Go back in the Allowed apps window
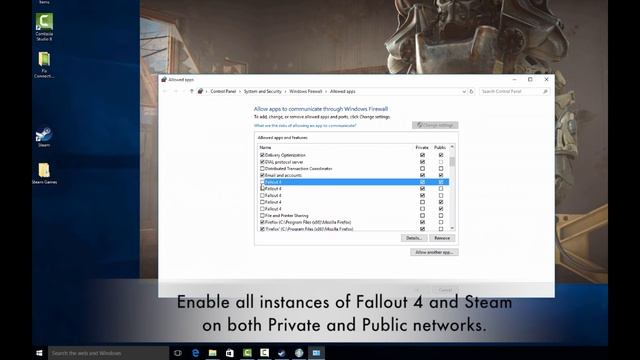 [x=165, y=91]
